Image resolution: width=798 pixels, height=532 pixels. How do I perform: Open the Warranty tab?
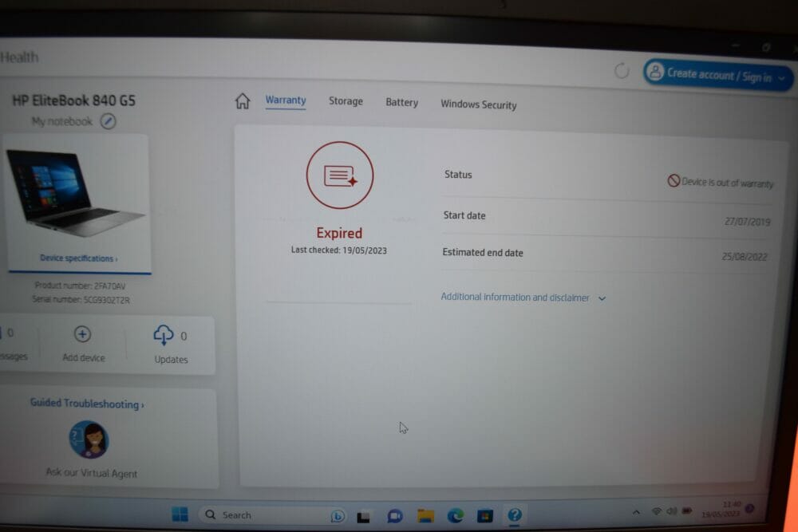pos(286,100)
